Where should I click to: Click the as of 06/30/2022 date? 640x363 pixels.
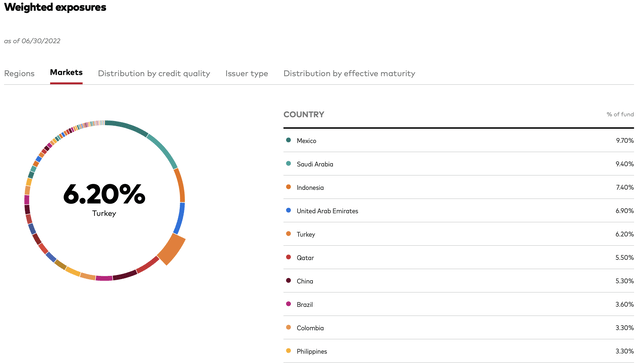click(32, 41)
